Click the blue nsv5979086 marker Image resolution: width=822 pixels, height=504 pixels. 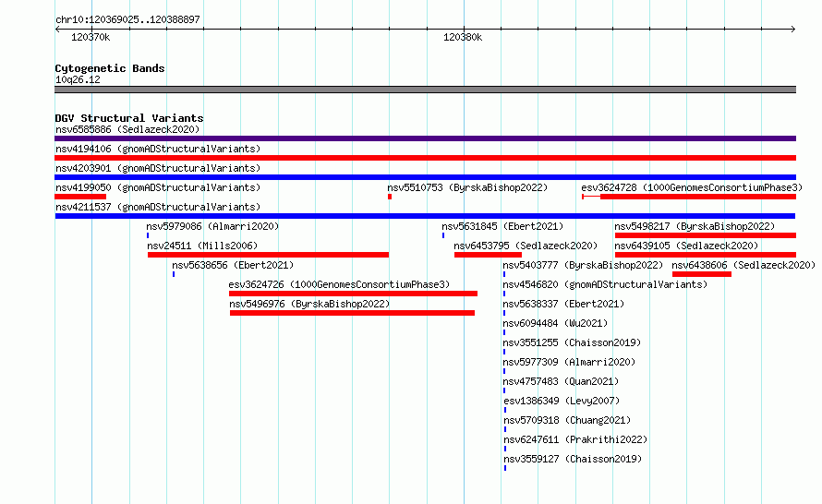point(148,235)
